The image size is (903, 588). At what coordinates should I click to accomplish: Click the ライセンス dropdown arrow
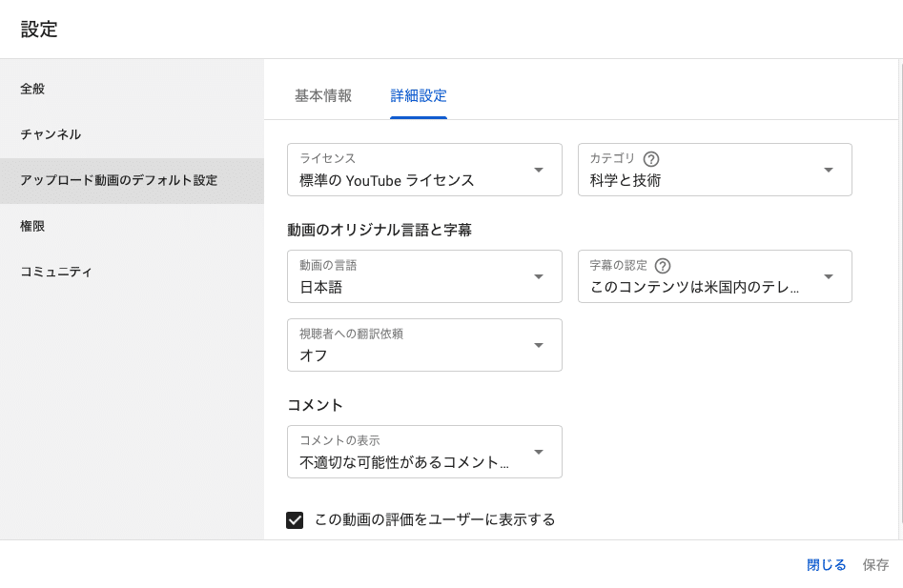pos(540,170)
